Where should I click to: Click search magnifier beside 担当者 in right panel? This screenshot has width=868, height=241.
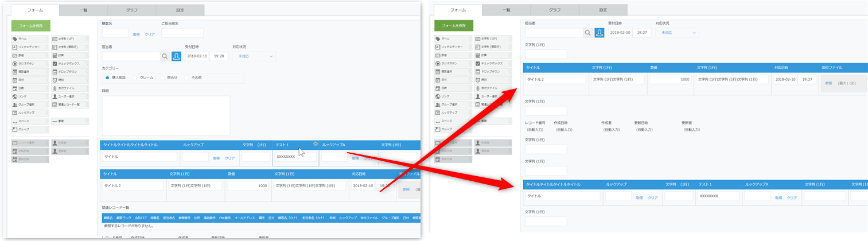587,33
